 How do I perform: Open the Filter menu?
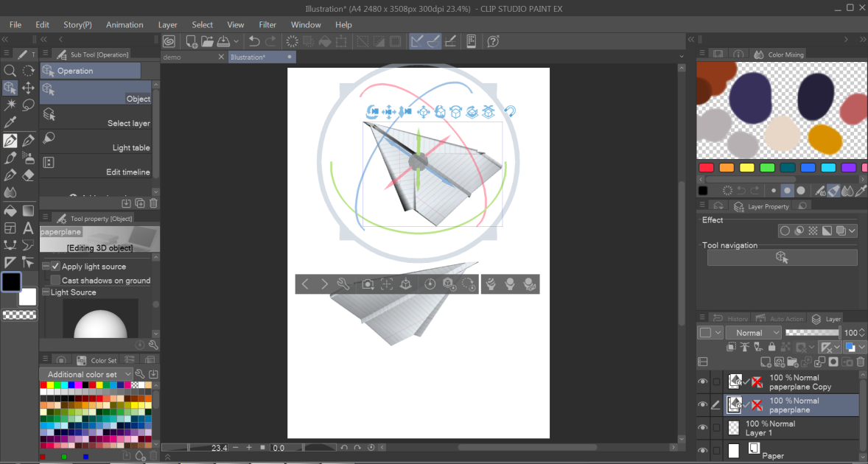click(x=267, y=25)
